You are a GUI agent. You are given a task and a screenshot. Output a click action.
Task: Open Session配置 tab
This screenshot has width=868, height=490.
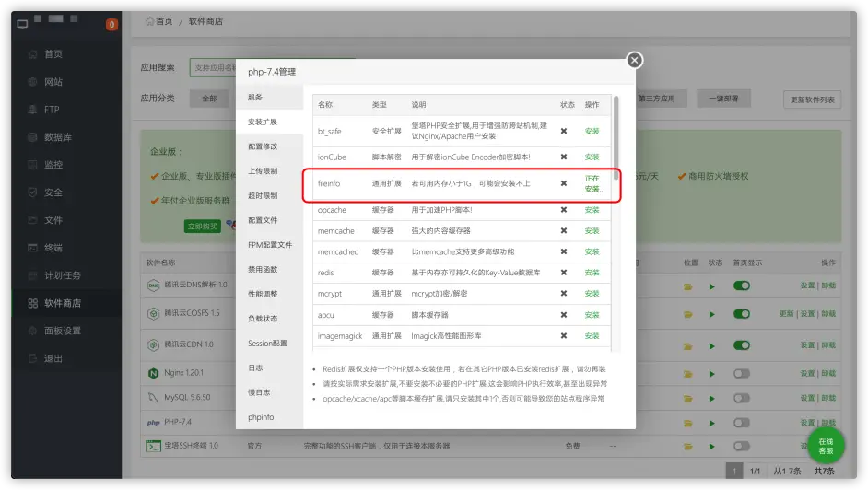[267, 343]
